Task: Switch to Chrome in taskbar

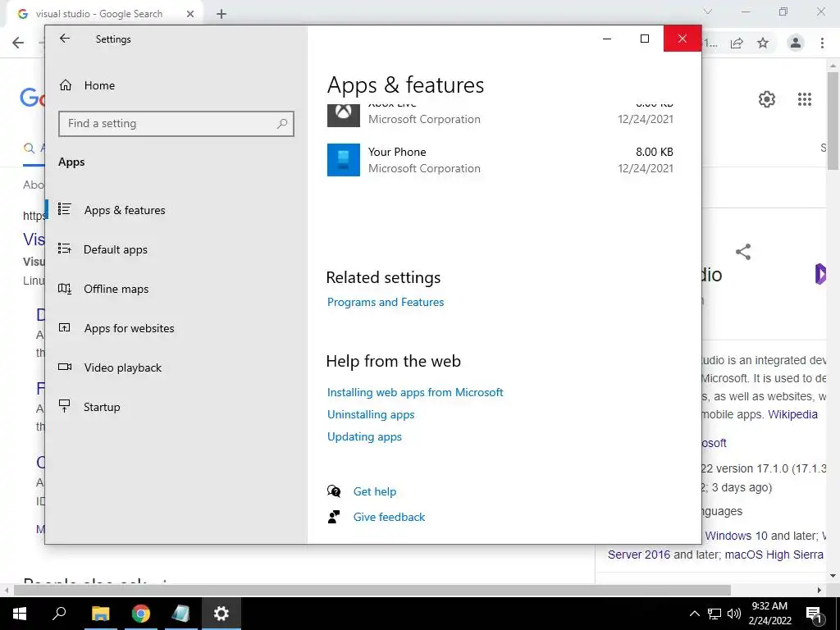Action: click(x=141, y=614)
